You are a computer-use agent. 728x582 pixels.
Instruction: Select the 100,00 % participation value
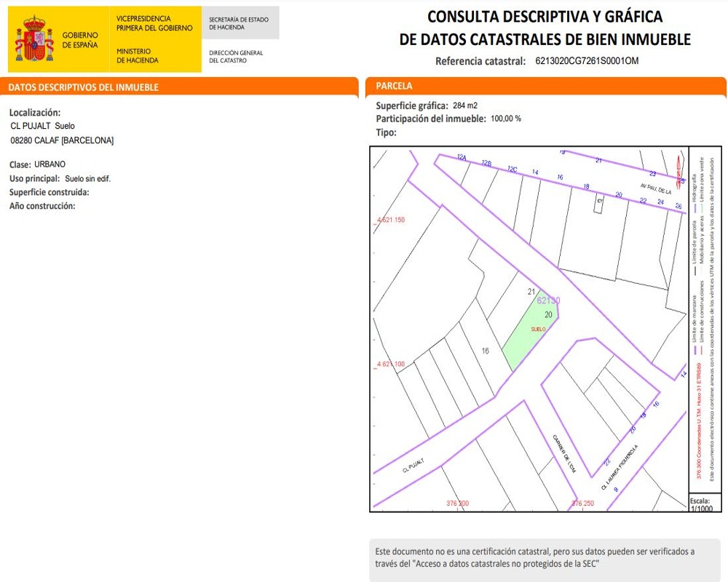pos(506,119)
